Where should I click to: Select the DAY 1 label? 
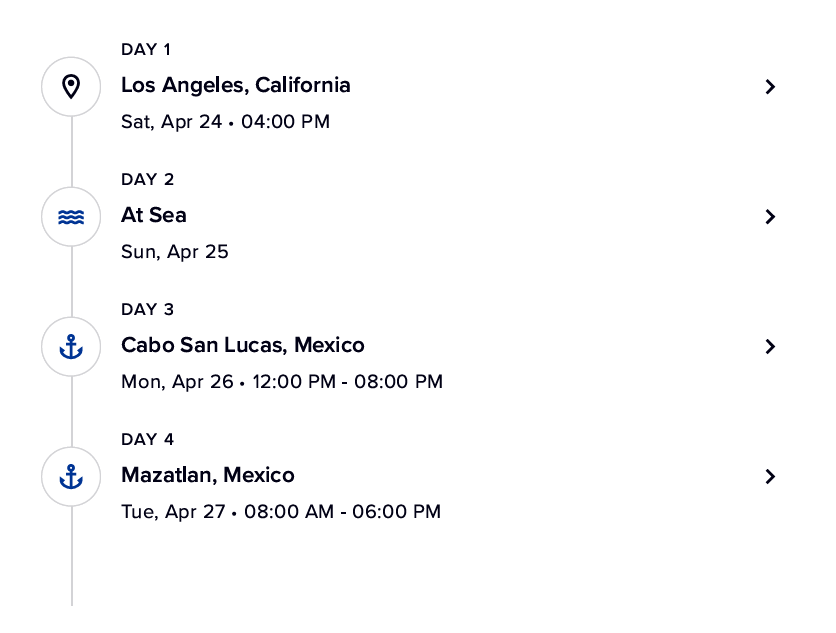click(146, 49)
